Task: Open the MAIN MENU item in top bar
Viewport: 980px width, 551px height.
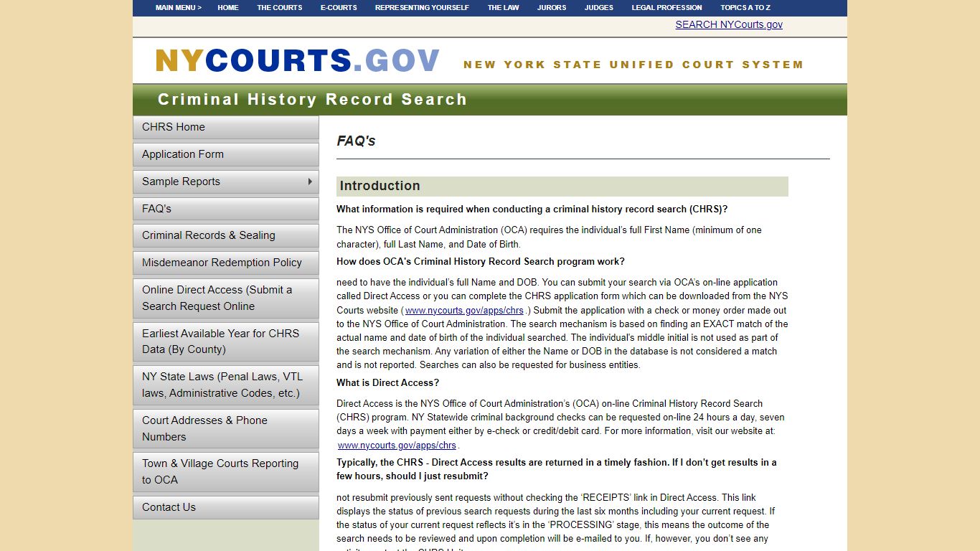Action: (x=179, y=8)
